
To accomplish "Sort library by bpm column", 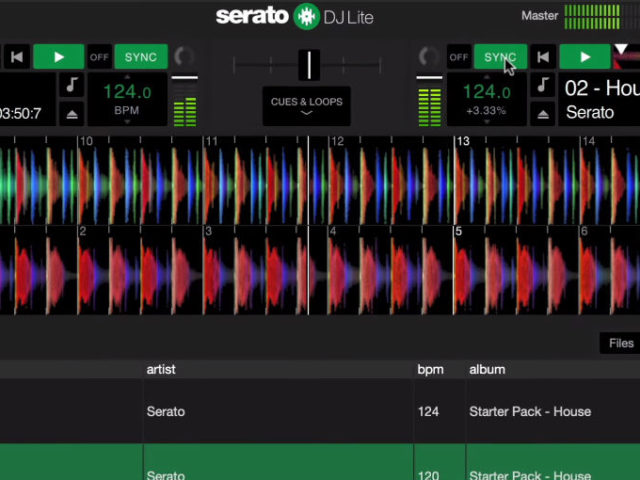I will [x=430, y=369].
